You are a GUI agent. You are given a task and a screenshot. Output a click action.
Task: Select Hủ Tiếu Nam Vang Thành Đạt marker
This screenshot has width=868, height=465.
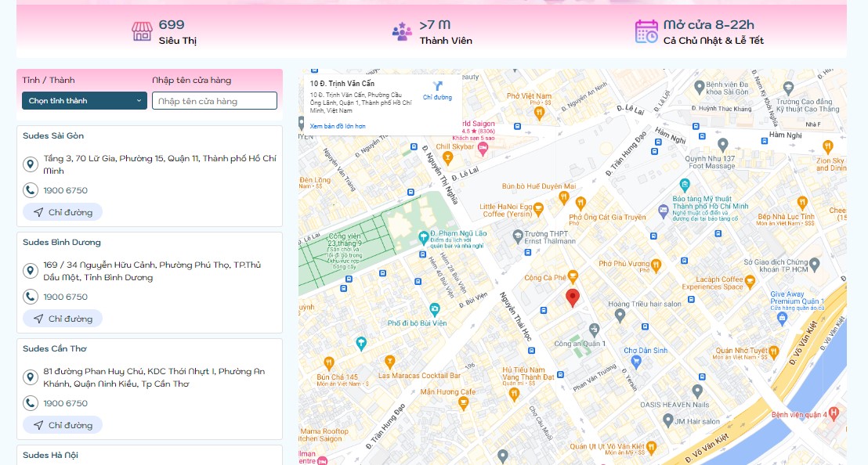coord(513,395)
